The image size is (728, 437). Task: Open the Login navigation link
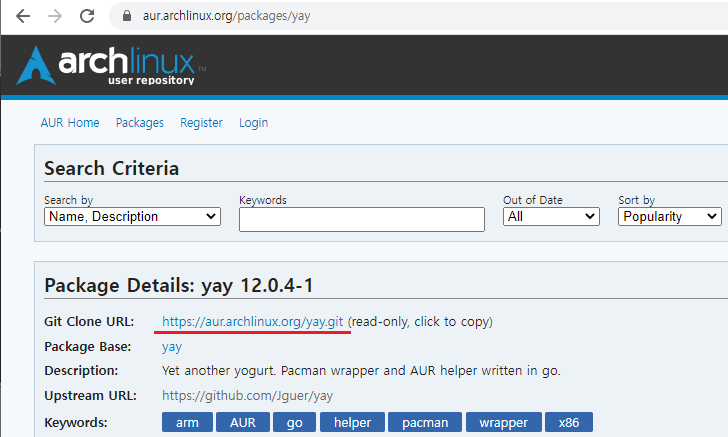pyautogui.click(x=254, y=123)
